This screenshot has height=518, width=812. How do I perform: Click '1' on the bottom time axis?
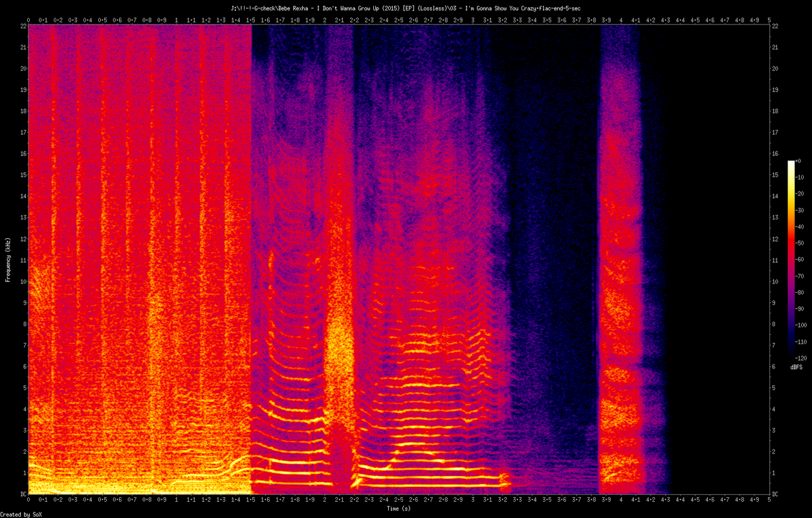pos(176,500)
